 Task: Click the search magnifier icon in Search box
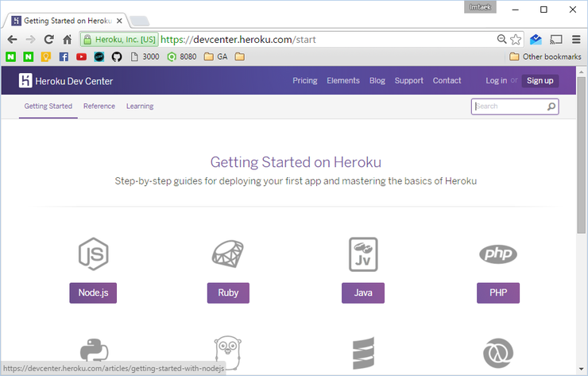coord(551,107)
